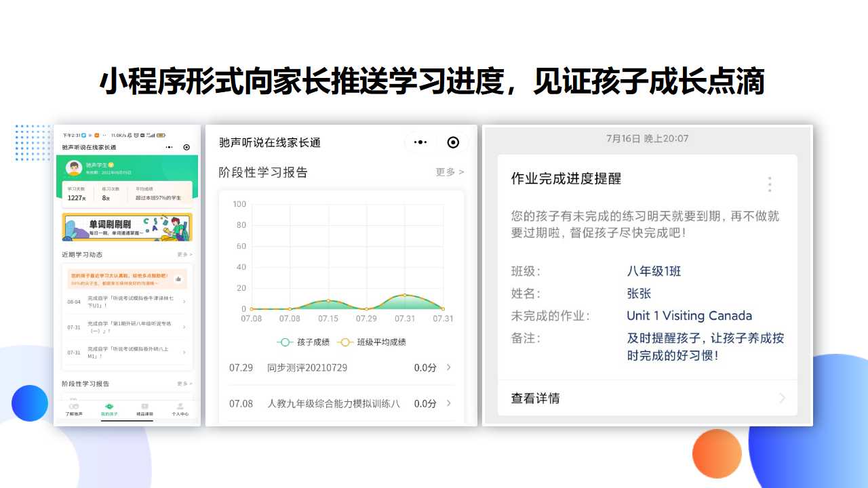Expand the 08-04 听说考试模拟卷 row chevron
This screenshot has width=868, height=488.
pyautogui.click(x=184, y=302)
